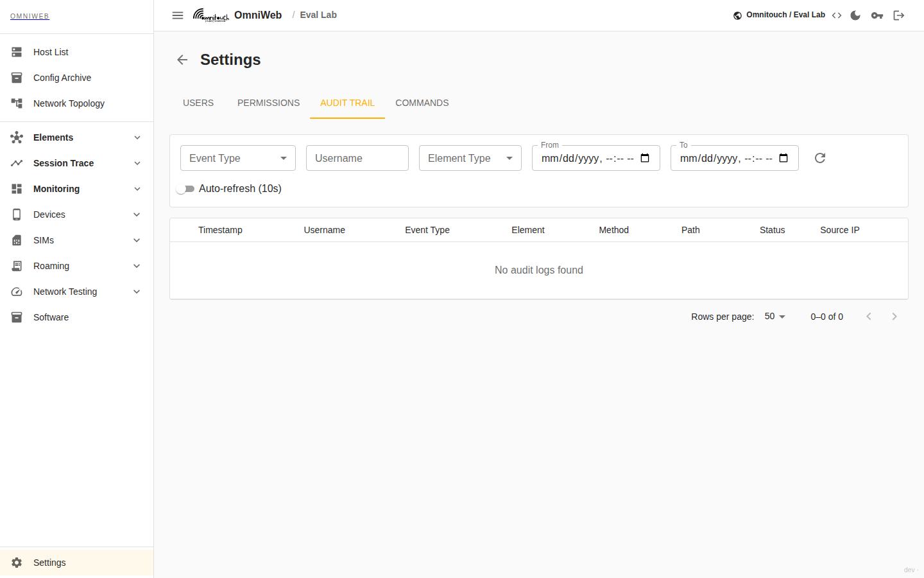The width and height of the screenshot is (924, 578).
Task: Click the Elements hub icon
Action: pos(17,137)
